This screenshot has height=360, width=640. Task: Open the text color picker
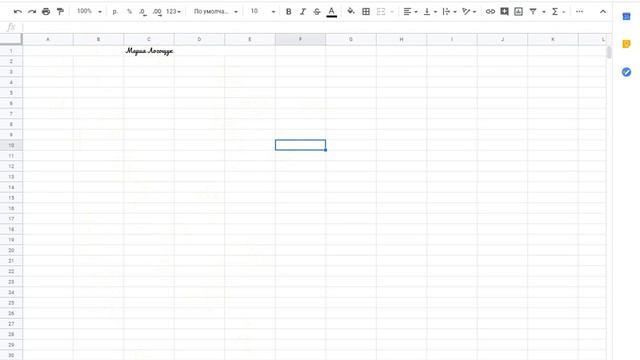pyautogui.click(x=332, y=12)
